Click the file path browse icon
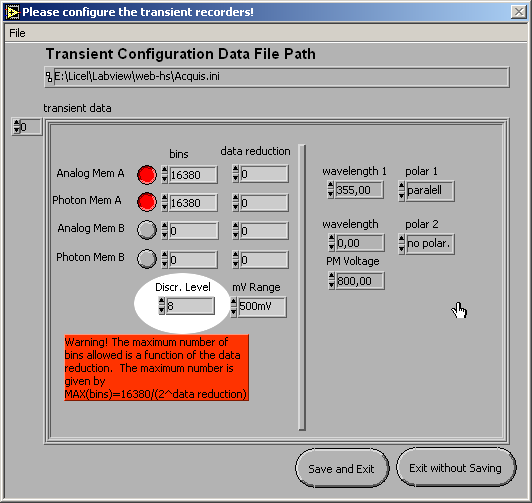 (49, 77)
